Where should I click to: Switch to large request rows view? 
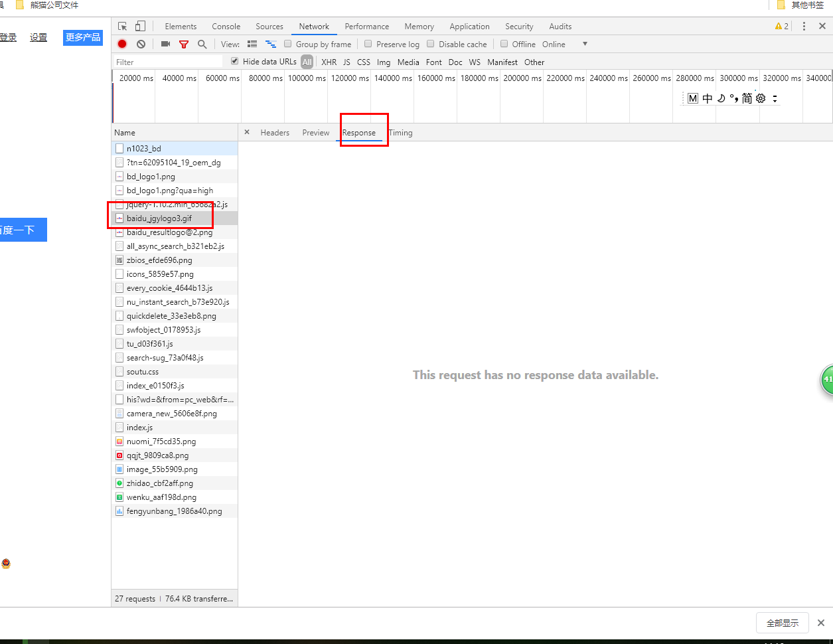[252, 44]
